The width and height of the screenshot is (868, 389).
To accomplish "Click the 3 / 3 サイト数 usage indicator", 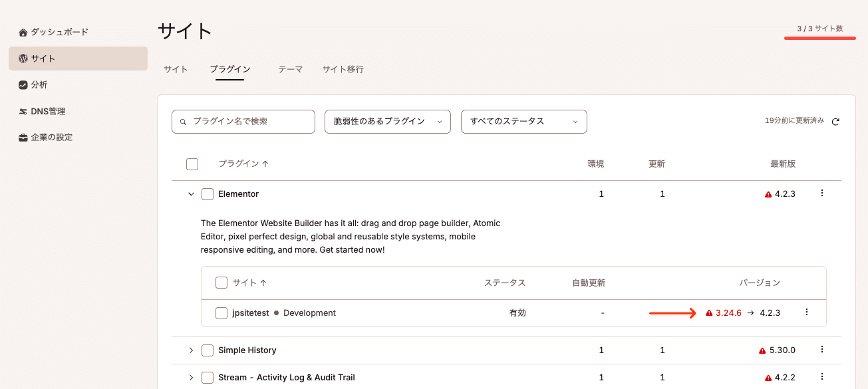I will (x=820, y=29).
